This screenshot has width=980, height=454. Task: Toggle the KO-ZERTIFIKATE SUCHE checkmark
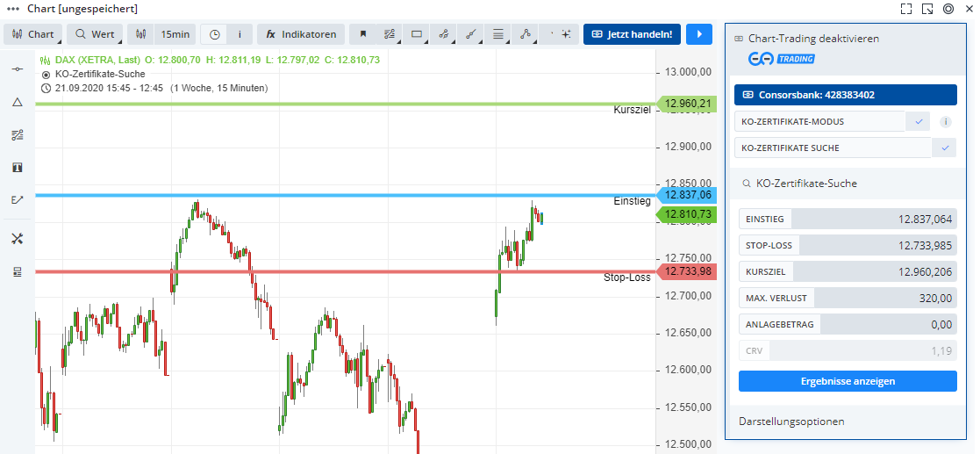[x=945, y=148]
